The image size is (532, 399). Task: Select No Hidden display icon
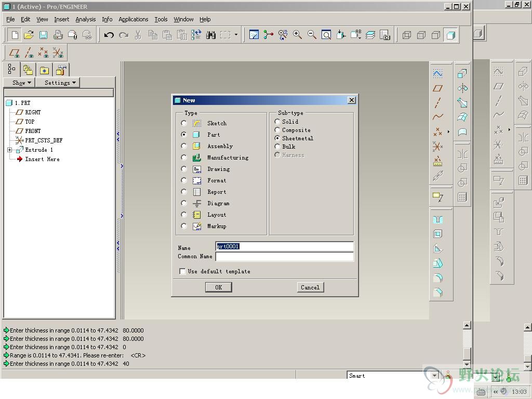(x=436, y=35)
